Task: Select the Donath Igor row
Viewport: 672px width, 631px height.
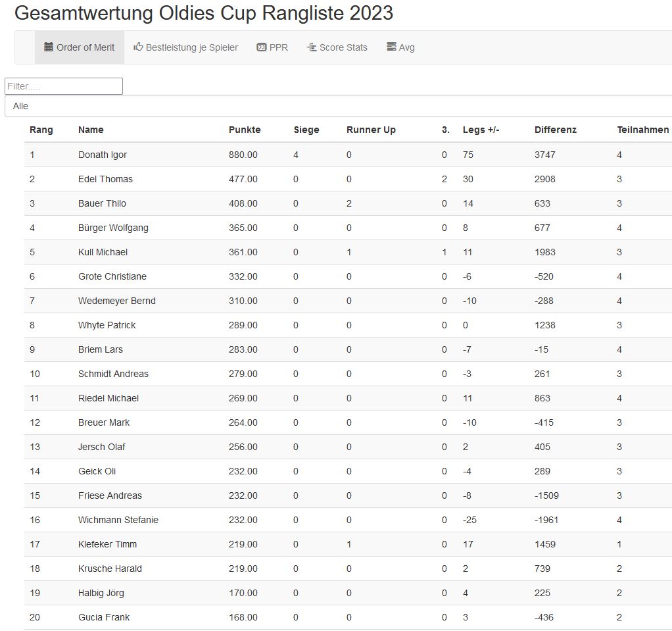Action: point(103,155)
